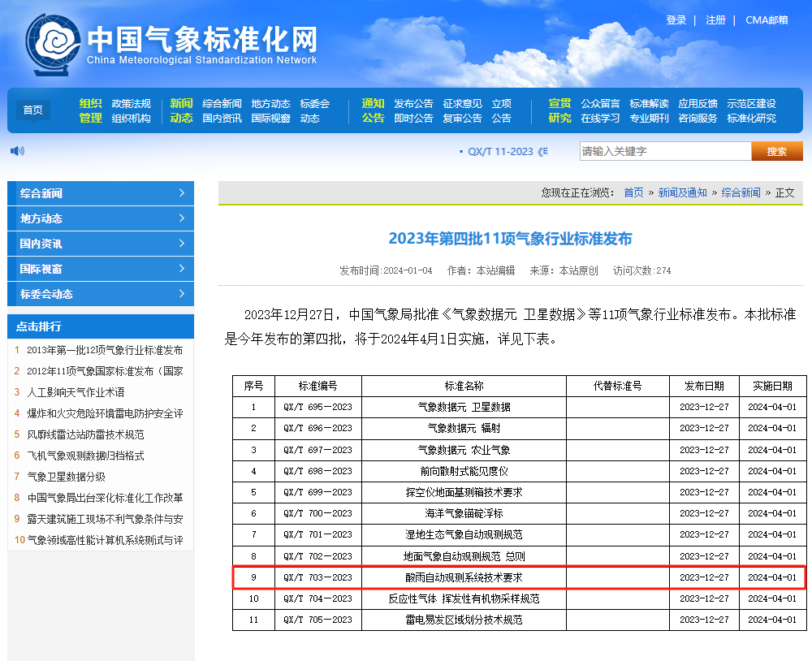Open 政策法规 in the navigation menu
The image size is (812, 661).
click(x=131, y=103)
